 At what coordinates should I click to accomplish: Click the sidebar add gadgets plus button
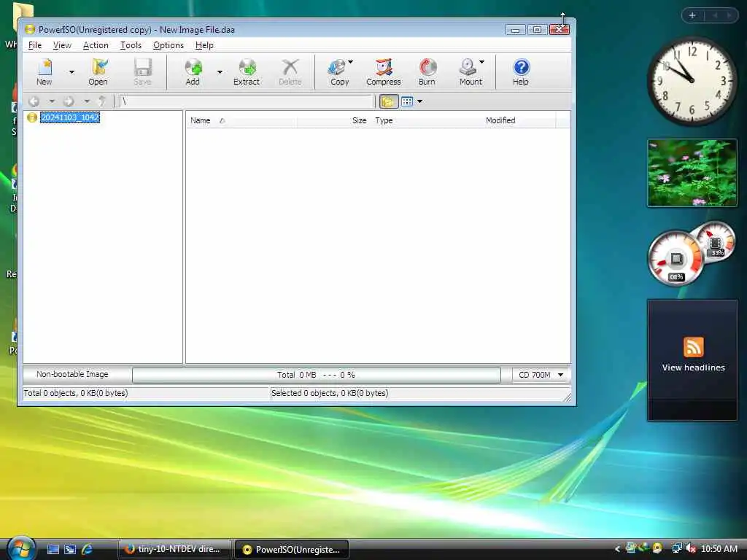(692, 15)
